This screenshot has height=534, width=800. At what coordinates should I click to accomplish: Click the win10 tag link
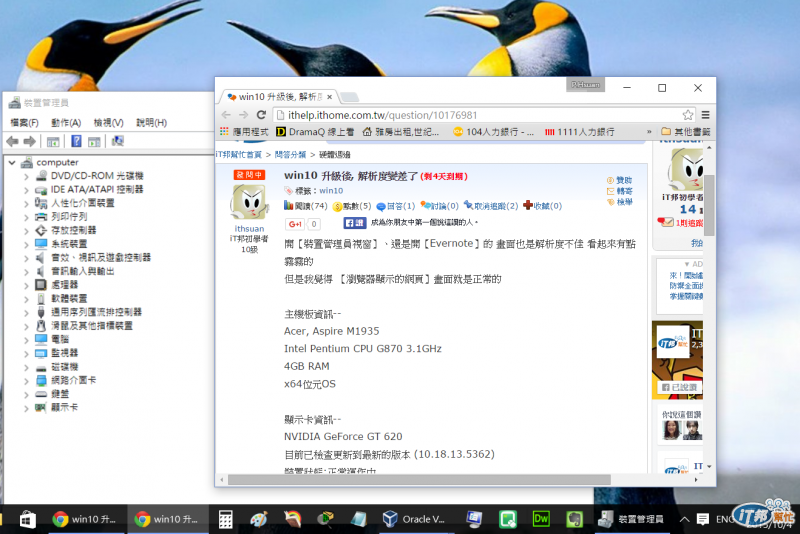point(331,190)
